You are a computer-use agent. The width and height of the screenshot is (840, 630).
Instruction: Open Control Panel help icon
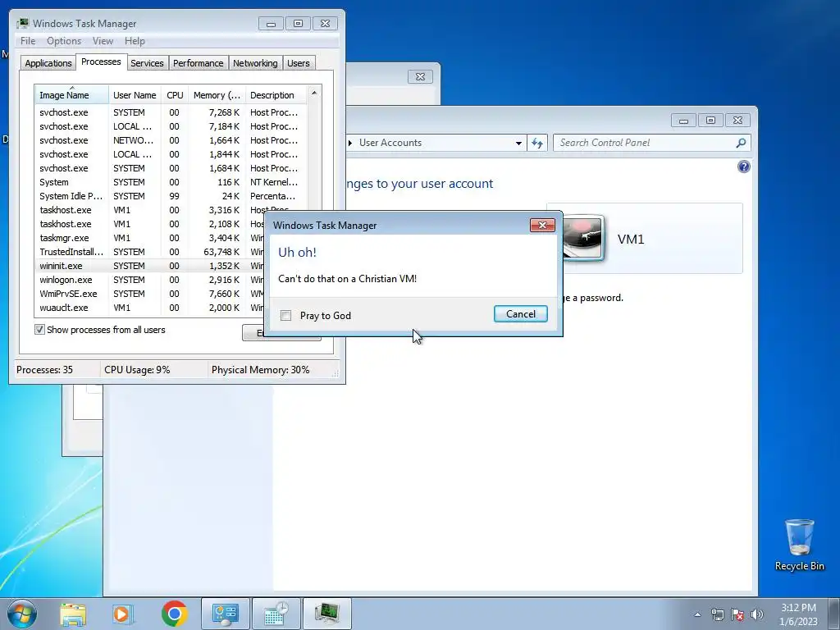(743, 167)
